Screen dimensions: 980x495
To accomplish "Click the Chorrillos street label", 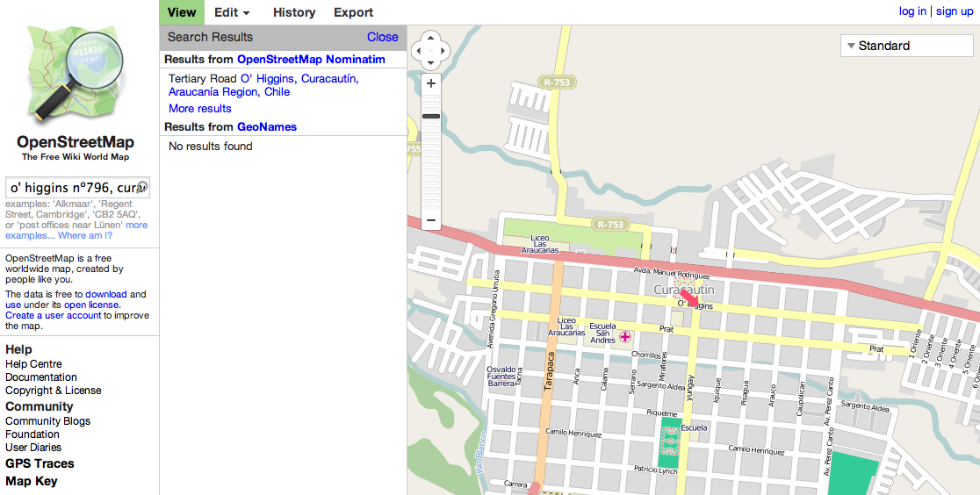I will (646, 355).
